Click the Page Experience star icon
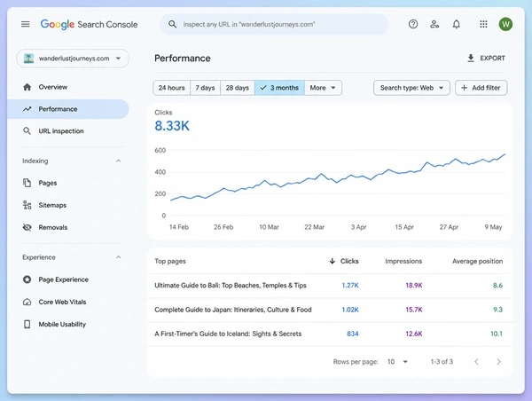Image resolution: width=532 pixels, height=401 pixels. point(27,279)
